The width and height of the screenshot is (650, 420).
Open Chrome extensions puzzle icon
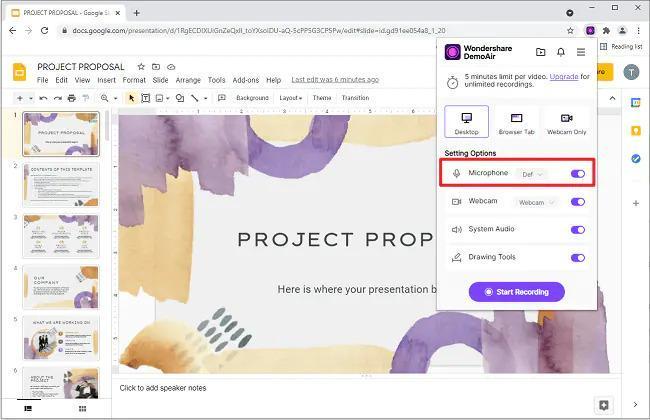(606, 30)
